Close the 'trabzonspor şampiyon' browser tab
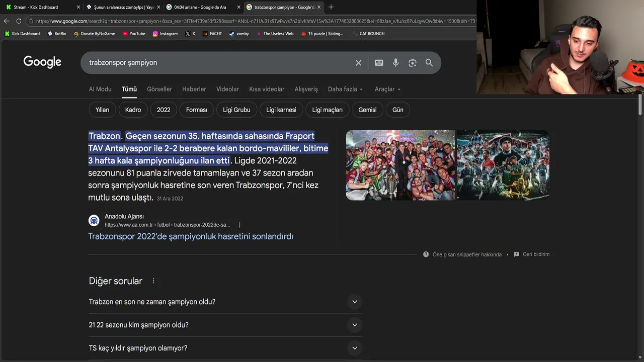644x362 pixels. 318,7
